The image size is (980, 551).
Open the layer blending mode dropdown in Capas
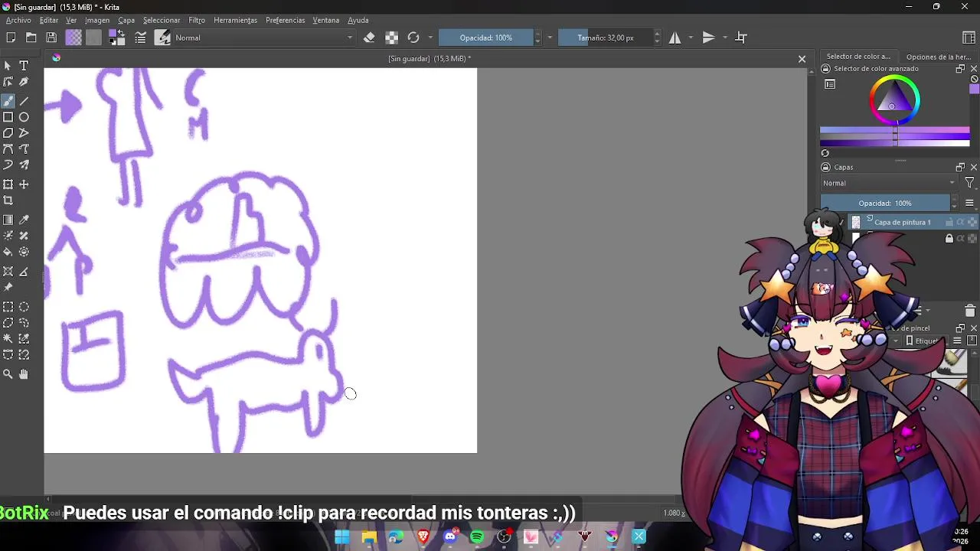click(889, 183)
